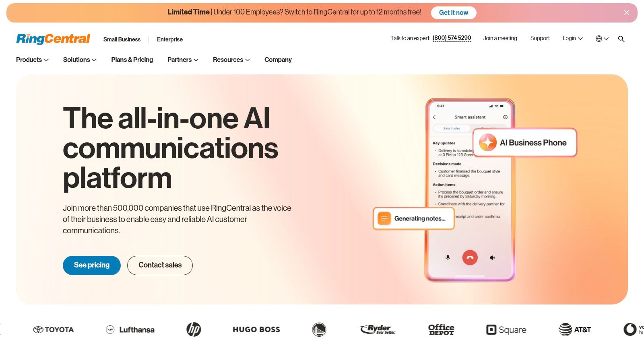Dismiss the promo banner with the X
The width and height of the screenshot is (644, 362).
[627, 12]
